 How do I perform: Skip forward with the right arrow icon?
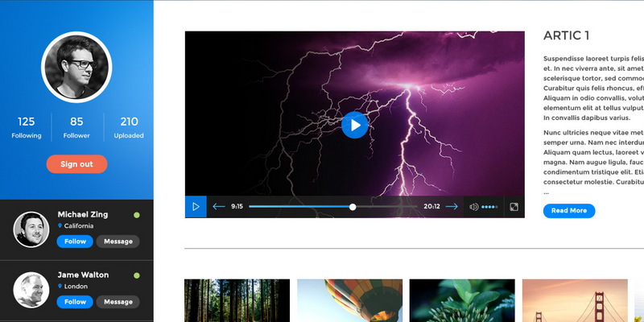pos(452,207)
